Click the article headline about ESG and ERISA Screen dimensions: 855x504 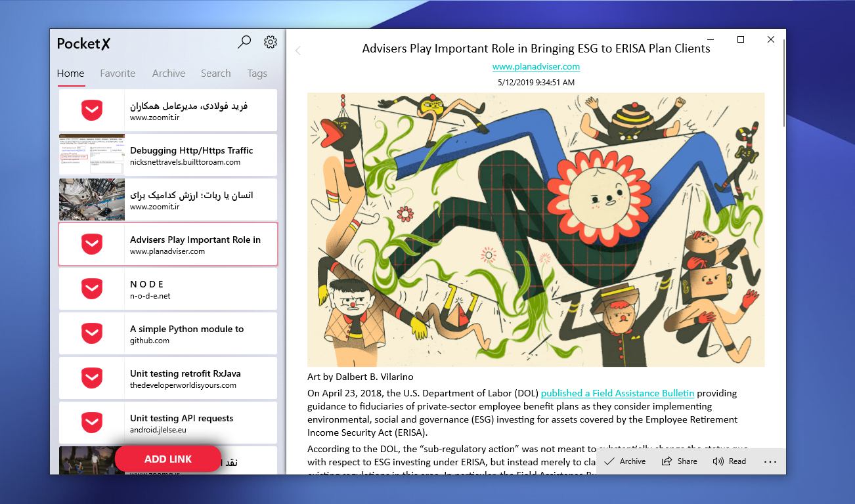(536, 49)
